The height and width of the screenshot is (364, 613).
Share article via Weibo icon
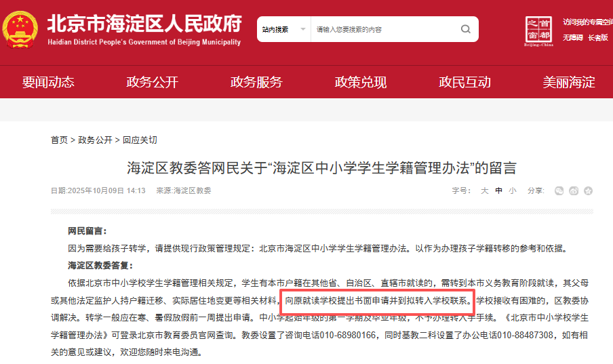tap(574, 190)
